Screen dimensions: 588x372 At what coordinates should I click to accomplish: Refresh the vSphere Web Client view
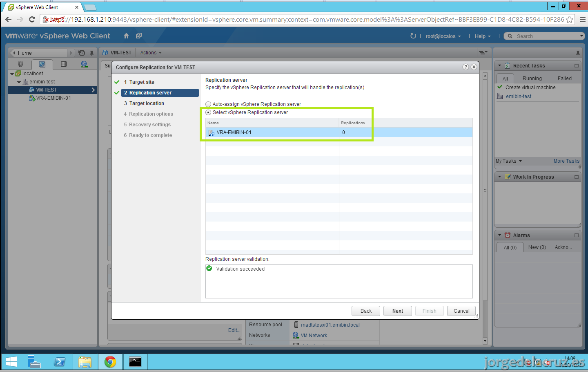413,36
